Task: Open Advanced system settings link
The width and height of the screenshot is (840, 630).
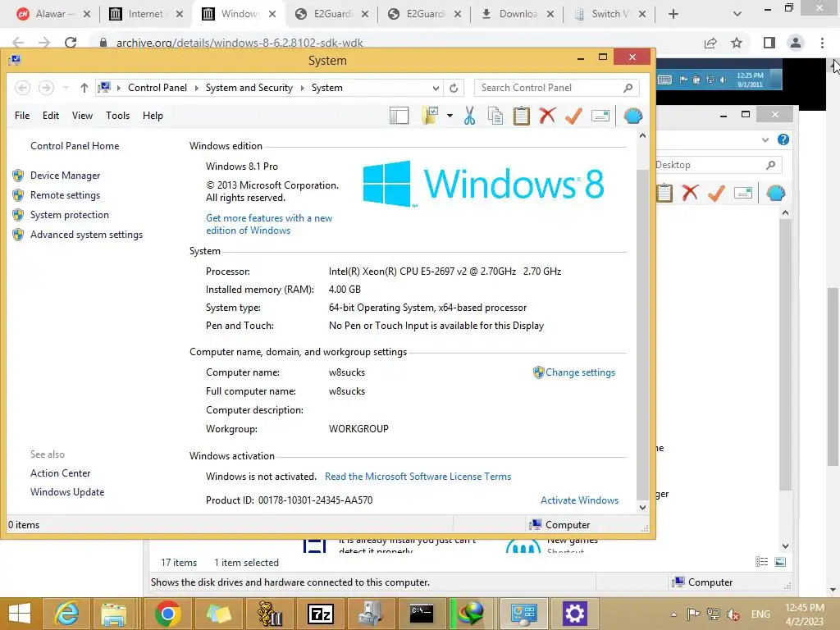Action: [x=86, y=235]
